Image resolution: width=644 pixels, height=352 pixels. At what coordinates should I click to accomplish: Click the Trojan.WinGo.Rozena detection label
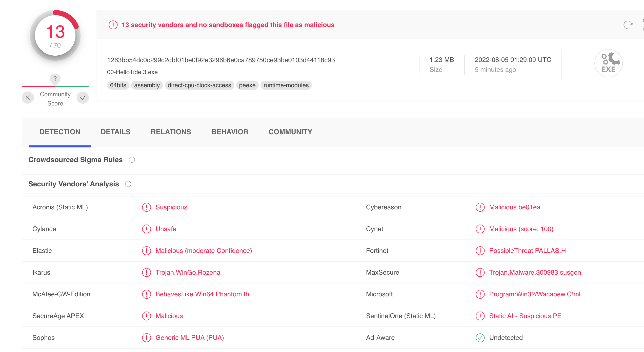(188, 272)
